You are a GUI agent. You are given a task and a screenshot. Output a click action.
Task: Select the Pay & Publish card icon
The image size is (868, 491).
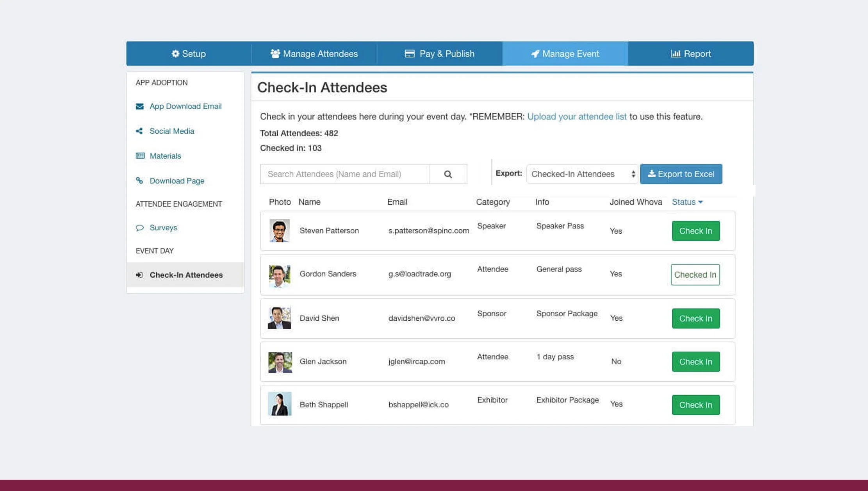tap(409, 54)
